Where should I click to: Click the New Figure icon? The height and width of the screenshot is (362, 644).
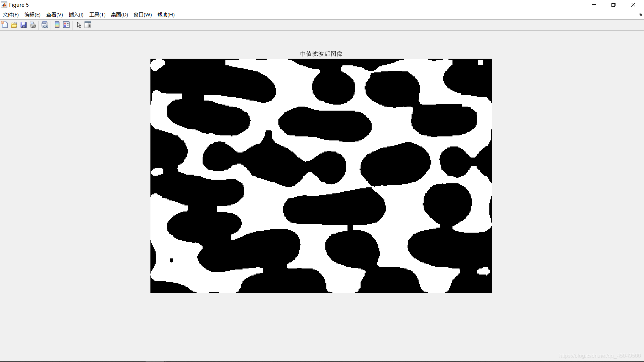[5, 25]
